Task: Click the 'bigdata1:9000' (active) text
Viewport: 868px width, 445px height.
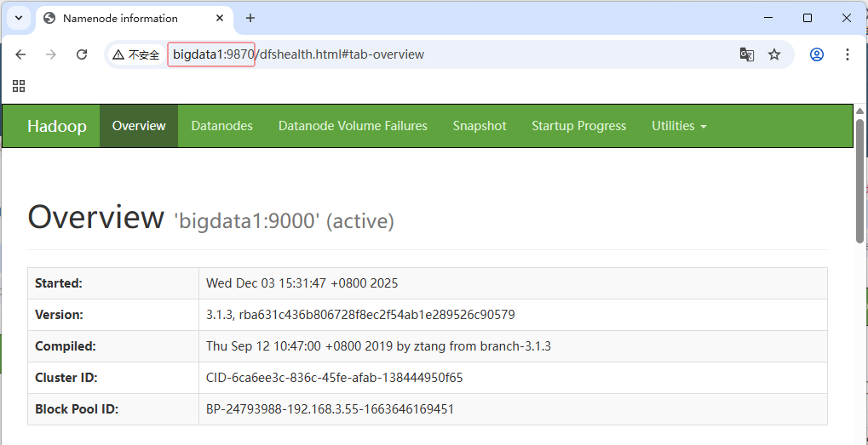Action: point(284,222)
